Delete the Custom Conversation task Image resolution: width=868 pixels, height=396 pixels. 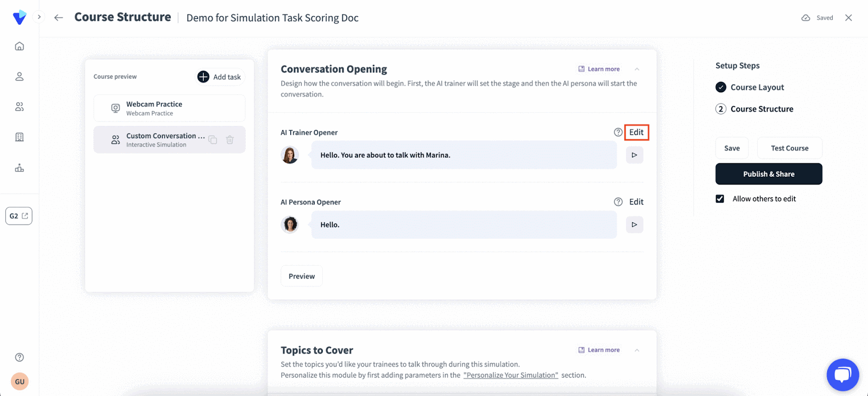(x=230, y=140)
